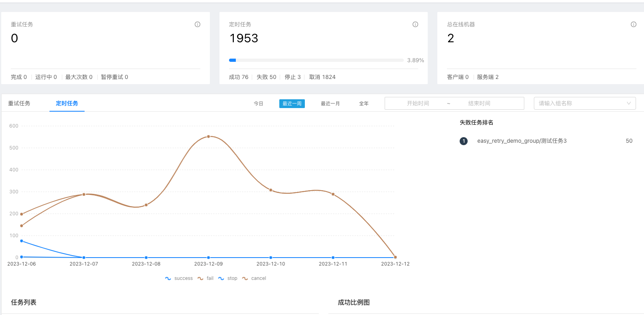Click rank 1 badge in failure ranking
644x315 pixels.
click(x=464, y=141)
